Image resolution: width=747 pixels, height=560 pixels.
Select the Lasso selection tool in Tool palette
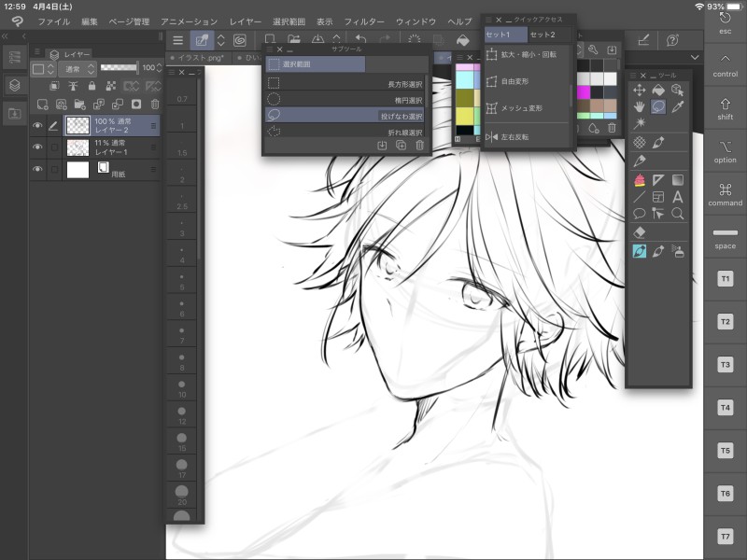coord(658,106)
